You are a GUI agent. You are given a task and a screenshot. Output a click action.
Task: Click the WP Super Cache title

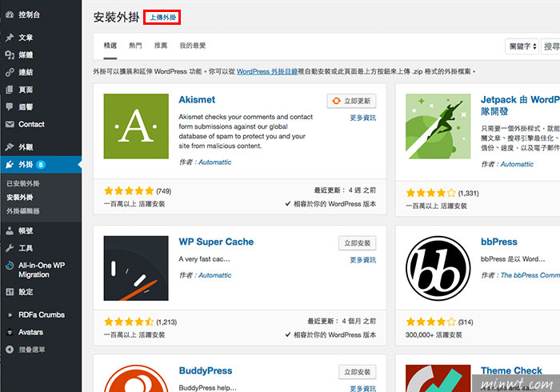coord(216,242)
